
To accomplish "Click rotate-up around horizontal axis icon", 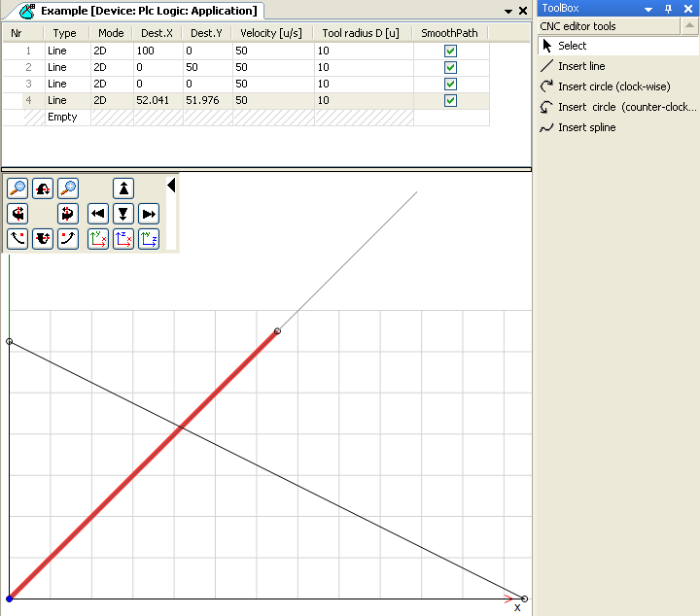I will coord(43,239).
